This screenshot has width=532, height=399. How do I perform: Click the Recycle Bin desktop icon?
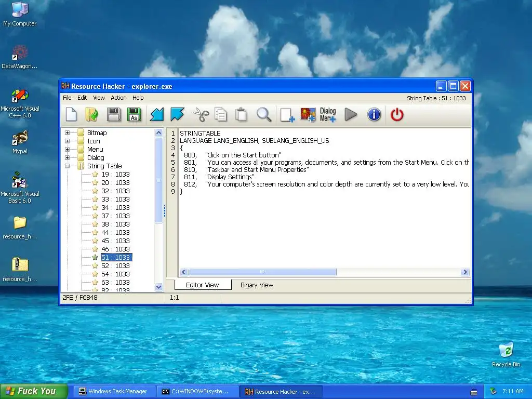(506, 354)
